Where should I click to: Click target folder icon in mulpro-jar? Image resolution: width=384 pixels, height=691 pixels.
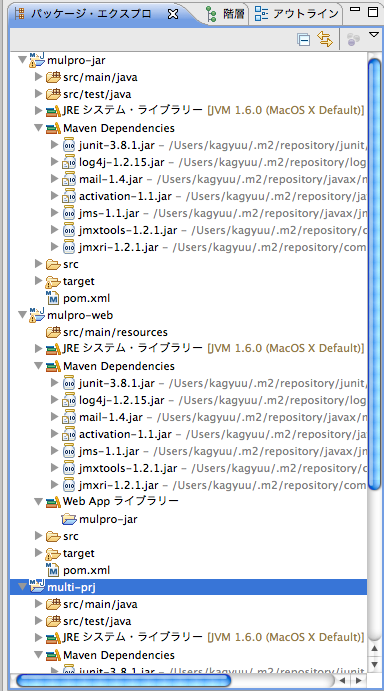pyautogui.click(x=53, y=281)
